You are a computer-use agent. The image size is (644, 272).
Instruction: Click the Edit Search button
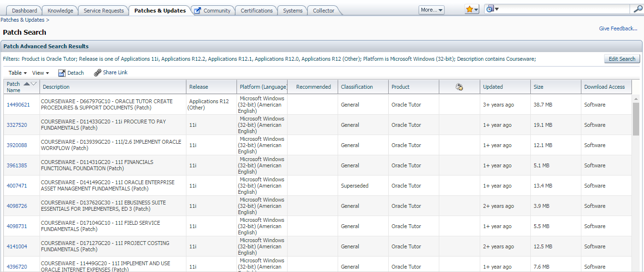622,59
